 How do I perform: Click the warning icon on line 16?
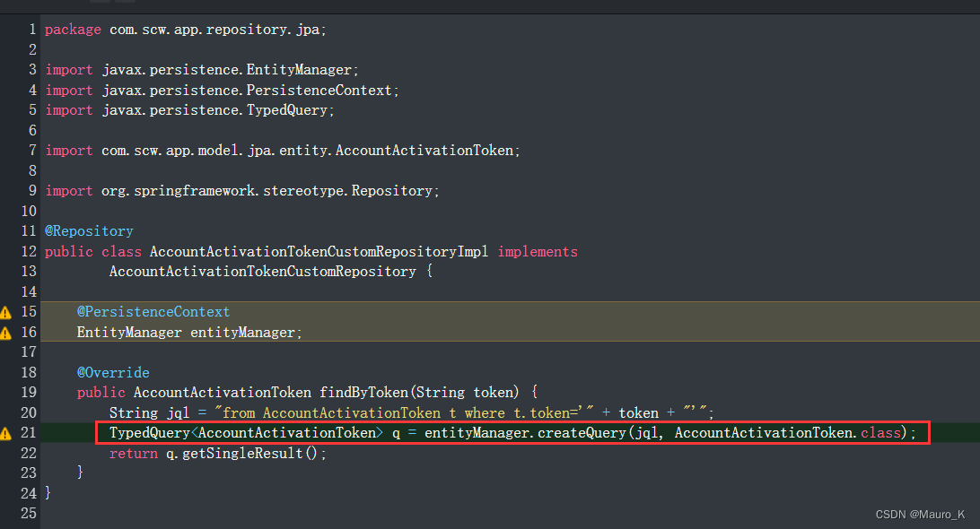point(5,332)
